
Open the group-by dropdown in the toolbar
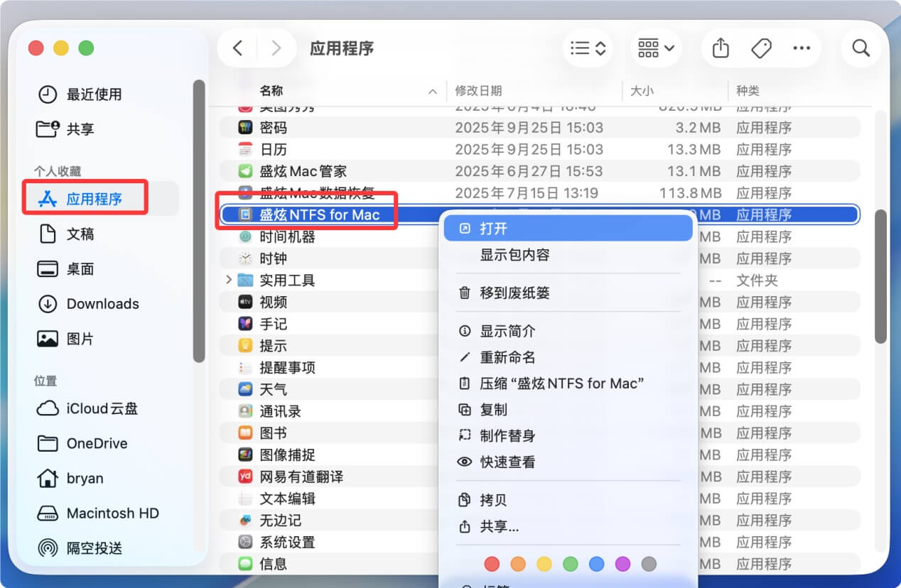click(654, 48)
